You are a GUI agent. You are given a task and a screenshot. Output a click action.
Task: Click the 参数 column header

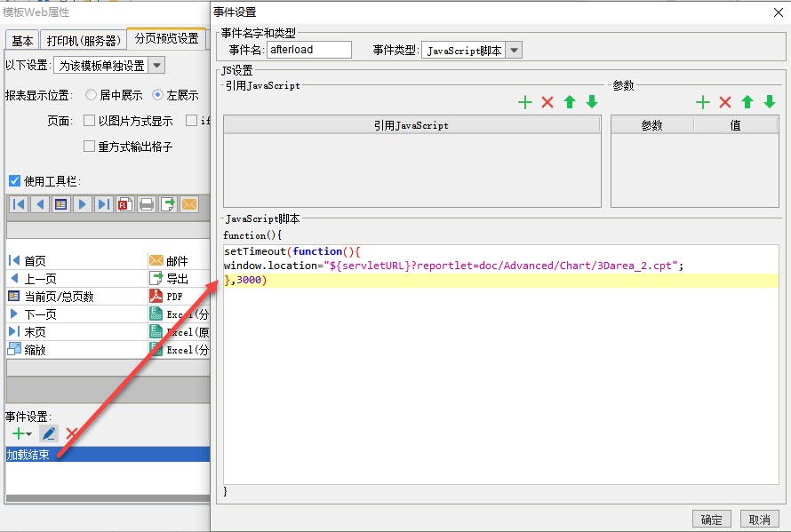pyautogui.click(x=651, y=125)
